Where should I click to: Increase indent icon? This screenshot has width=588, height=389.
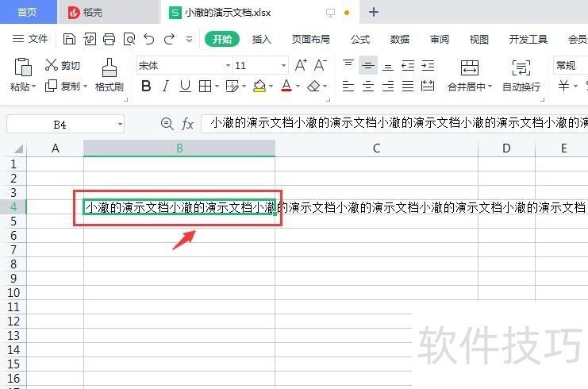(428, 65)
